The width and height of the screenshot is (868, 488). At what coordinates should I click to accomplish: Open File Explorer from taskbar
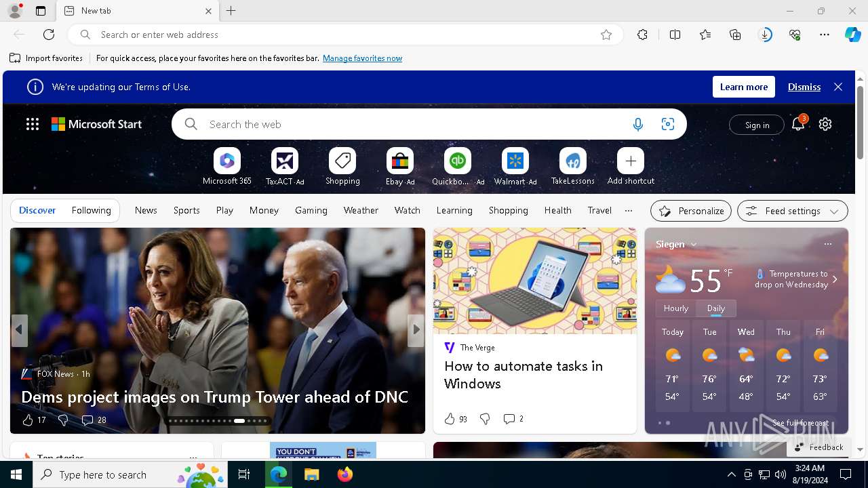(x=312, y=474)
